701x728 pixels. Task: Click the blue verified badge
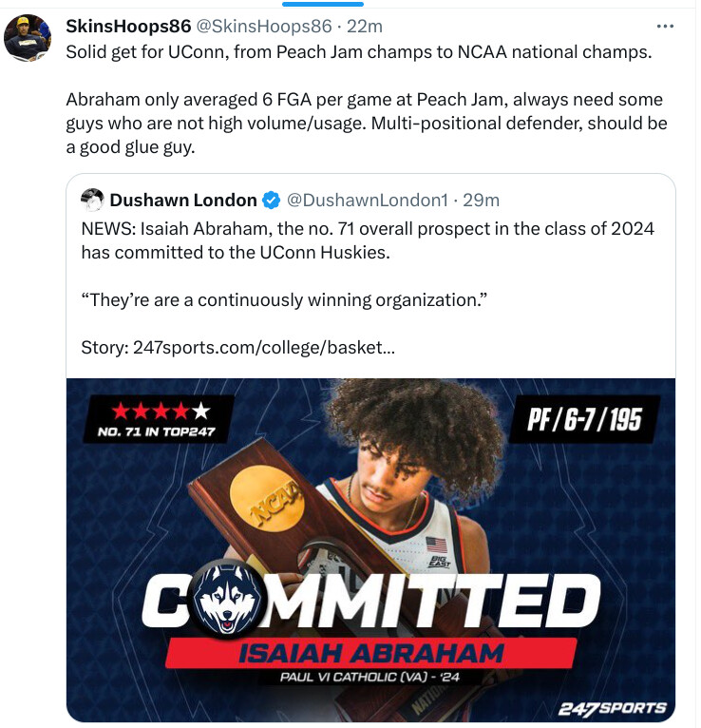[x=271, y=201]
